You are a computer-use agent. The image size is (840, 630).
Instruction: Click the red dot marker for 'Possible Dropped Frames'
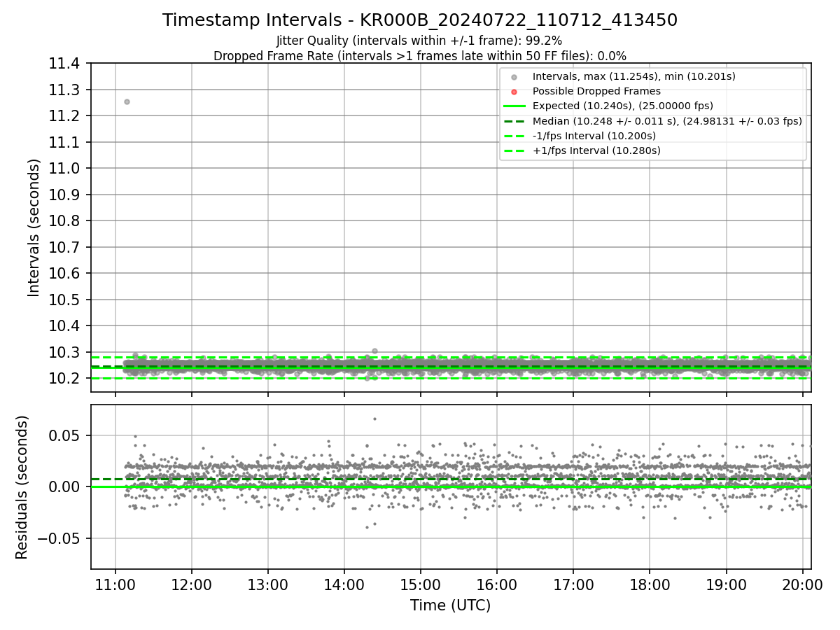click(x=514, y=92)
